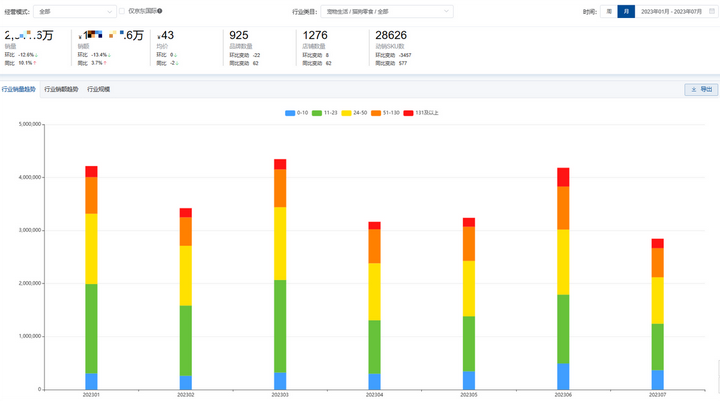Open the 行业销额趋势 tab
The image size is (720, 401).
click(61, 89)
